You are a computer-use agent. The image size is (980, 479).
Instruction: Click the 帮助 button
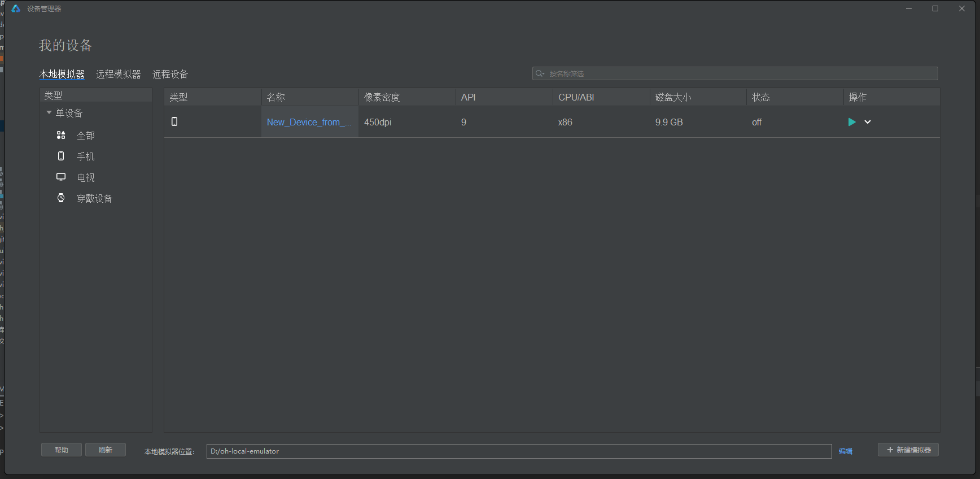coord(62,450)
